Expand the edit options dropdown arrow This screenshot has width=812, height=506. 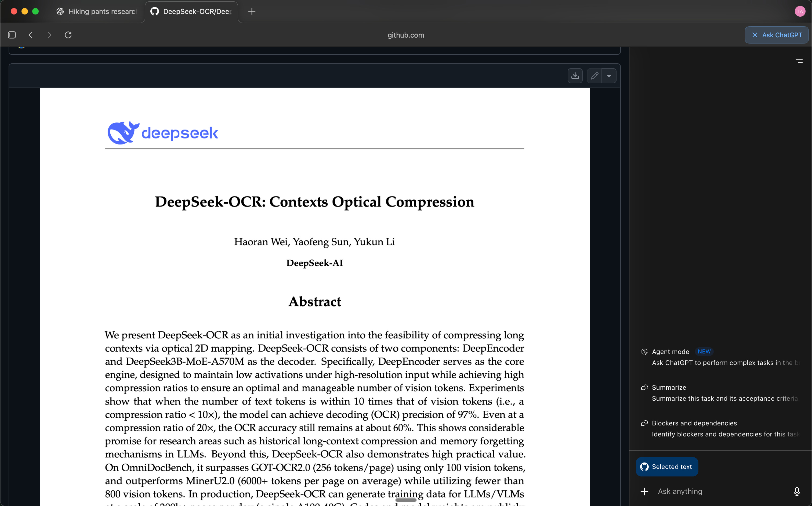click(609, 76)
